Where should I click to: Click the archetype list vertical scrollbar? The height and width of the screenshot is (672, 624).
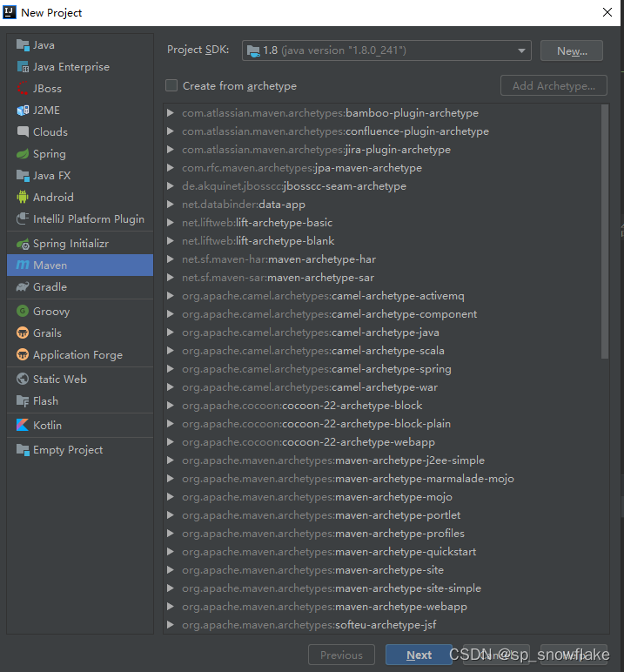click(605, 232)
